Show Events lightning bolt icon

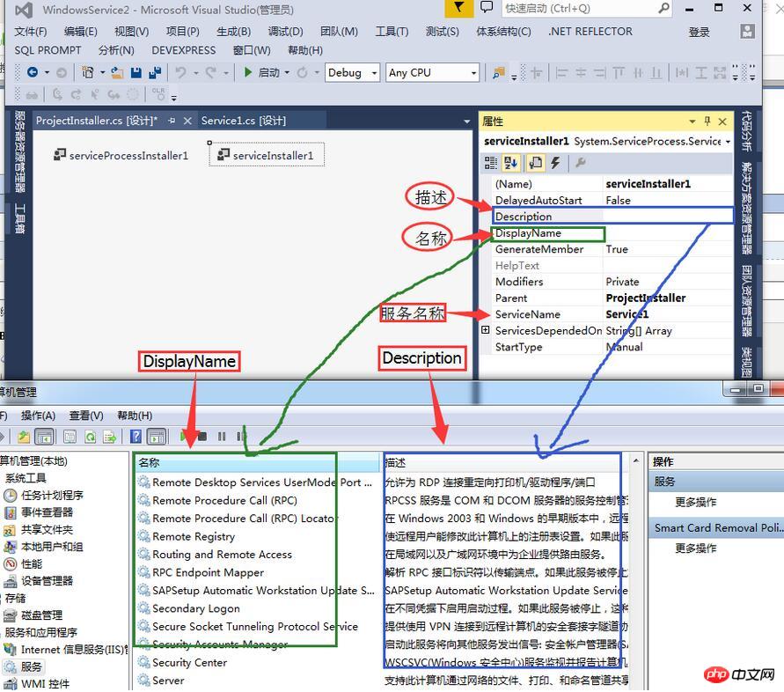pyautogui.click(x=555, y=163)
